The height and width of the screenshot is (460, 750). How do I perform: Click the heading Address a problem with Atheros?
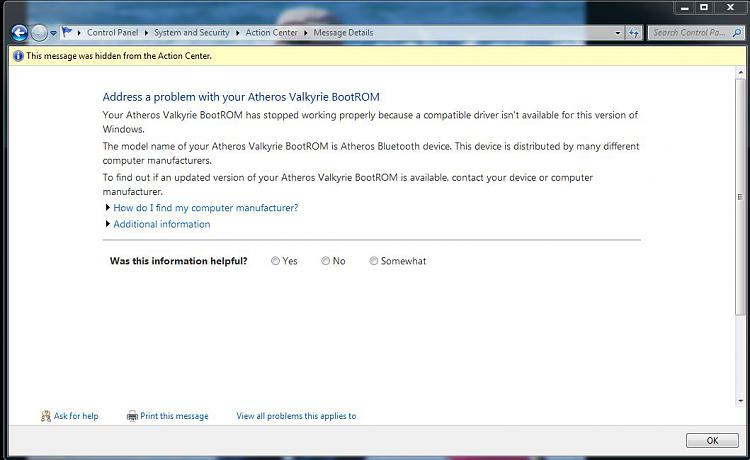pos(241,97)
